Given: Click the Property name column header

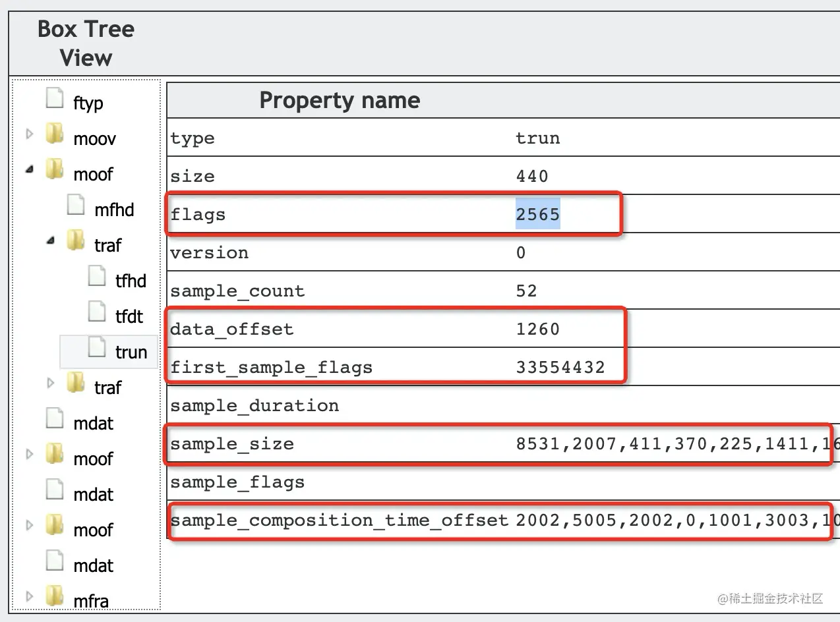Looking at the screenshot, I should click(340, 100).
